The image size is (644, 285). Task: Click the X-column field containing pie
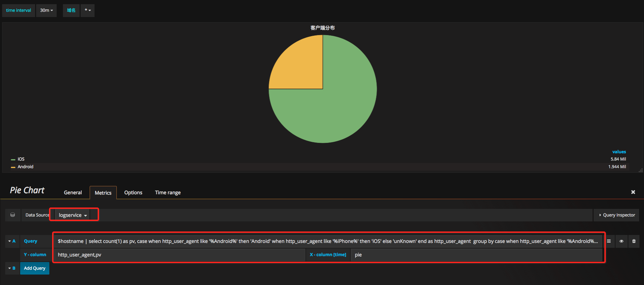click(476, 255)
